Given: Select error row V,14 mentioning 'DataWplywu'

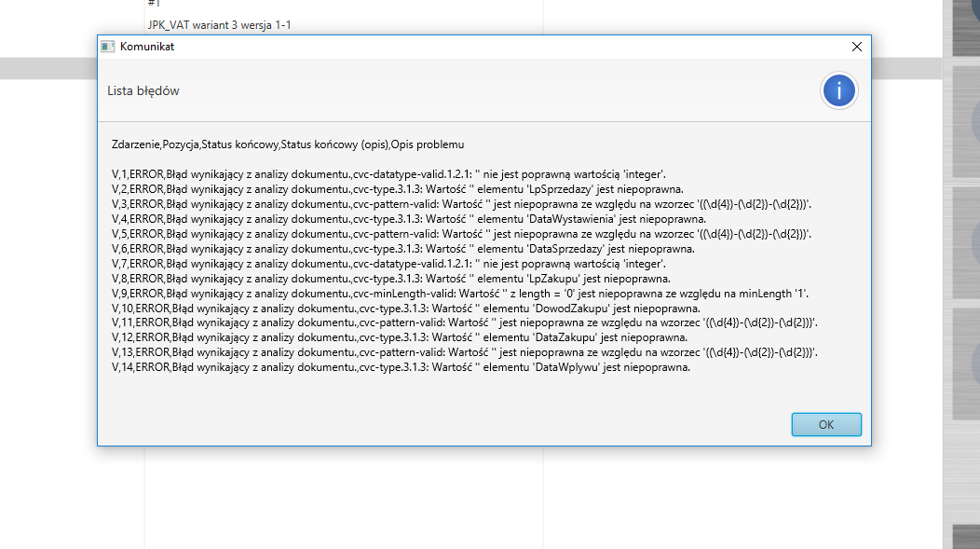Looking at the screenshot, I should [x=401, y=367].
